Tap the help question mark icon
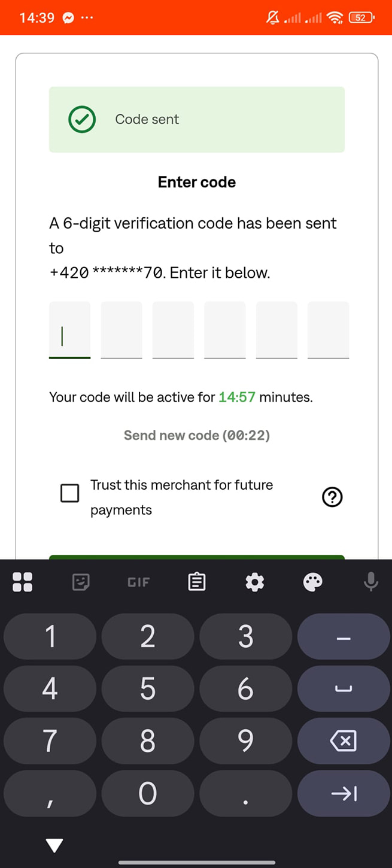 coord(332,497)
